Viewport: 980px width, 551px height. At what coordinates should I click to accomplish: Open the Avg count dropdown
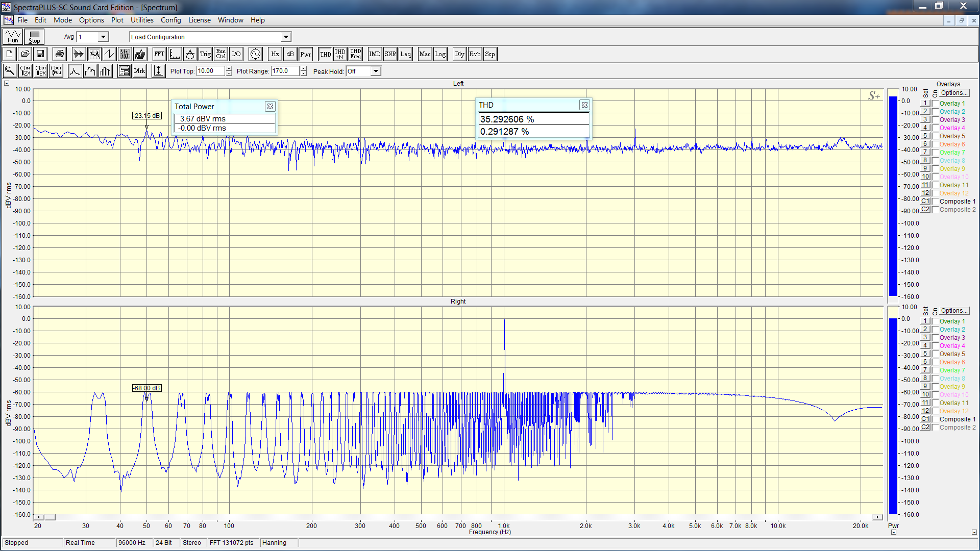(103, 37)
